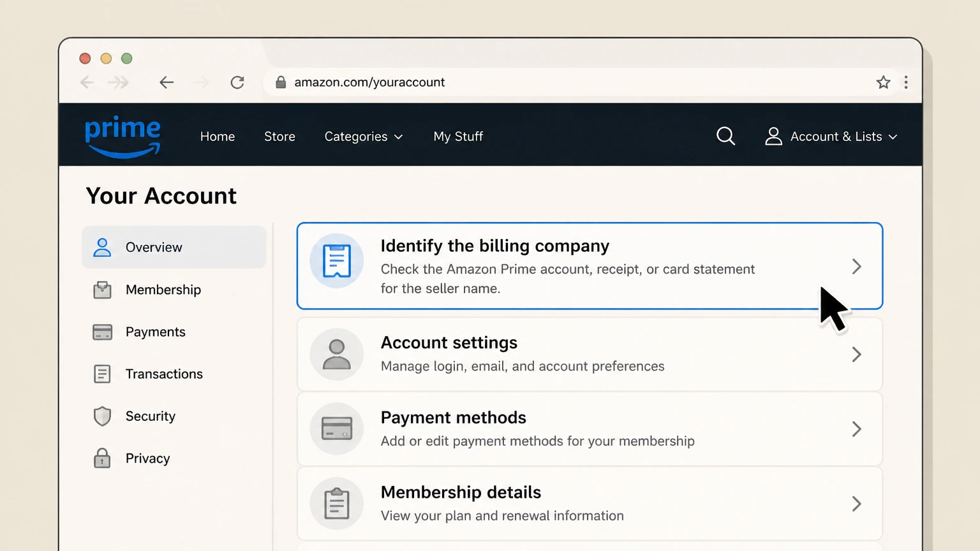Select Security in the sidebar
980x551 pixels.
[174, 416]
